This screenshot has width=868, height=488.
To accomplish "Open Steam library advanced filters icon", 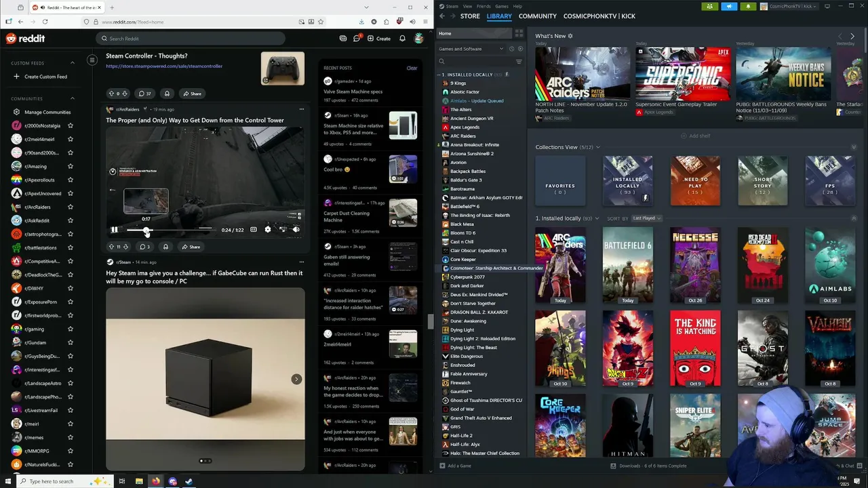I will click(519, 62).
